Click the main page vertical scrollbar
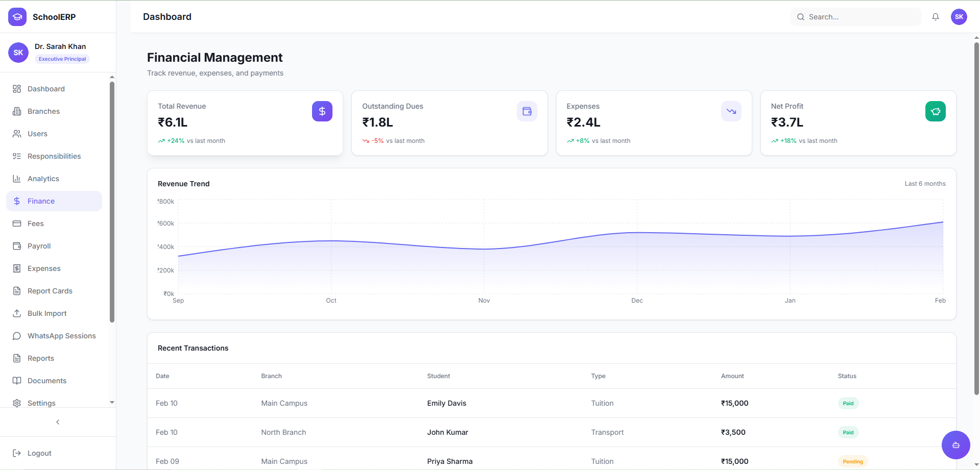The width and height of the screenshot is (980, 470). point(976,218)
